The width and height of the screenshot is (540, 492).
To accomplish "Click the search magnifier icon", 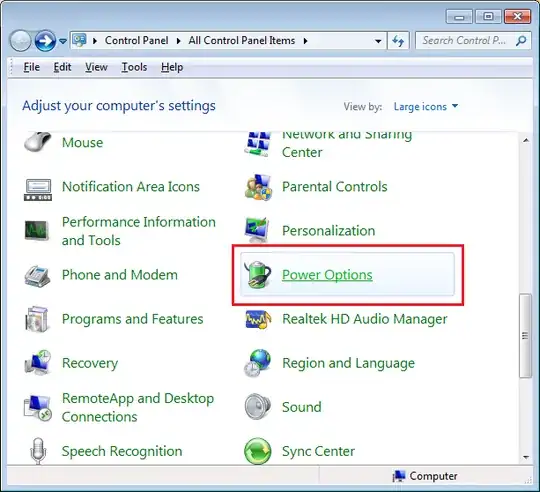I will 521,41.
